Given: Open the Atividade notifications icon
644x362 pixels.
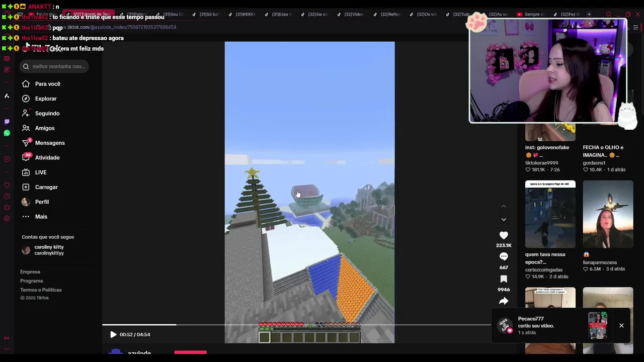Looking at the screenshot, I should pos(26,157).
